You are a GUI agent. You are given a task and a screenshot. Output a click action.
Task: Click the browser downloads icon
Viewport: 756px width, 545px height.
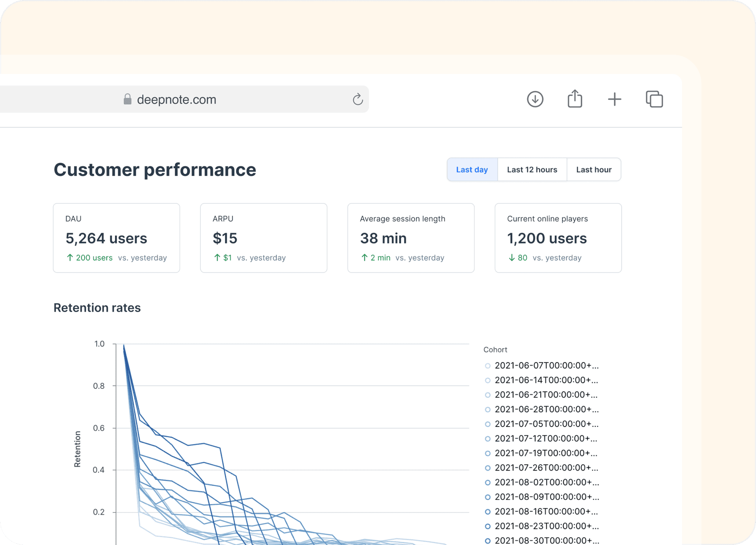[535, 99]
